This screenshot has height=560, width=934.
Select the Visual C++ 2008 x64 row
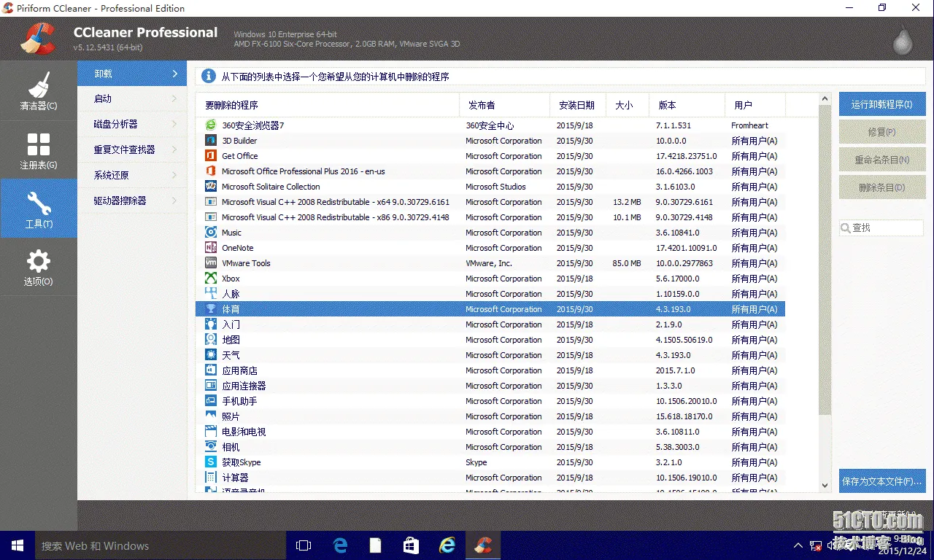(490, 202)
